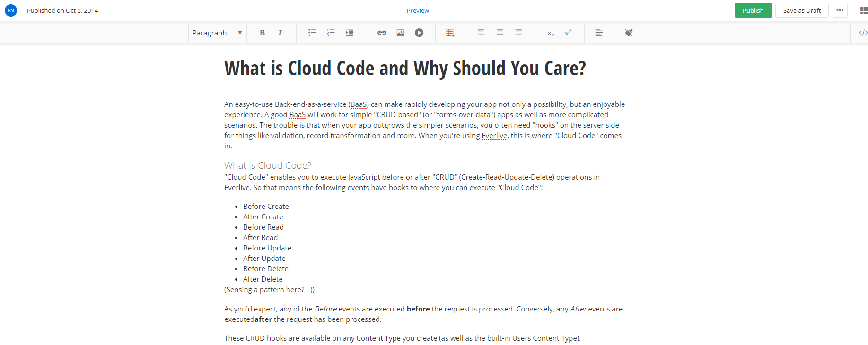Insert an image into the post
Image resolution: width=868 pixels, height=345 pixels.
[x=400, y=33]
